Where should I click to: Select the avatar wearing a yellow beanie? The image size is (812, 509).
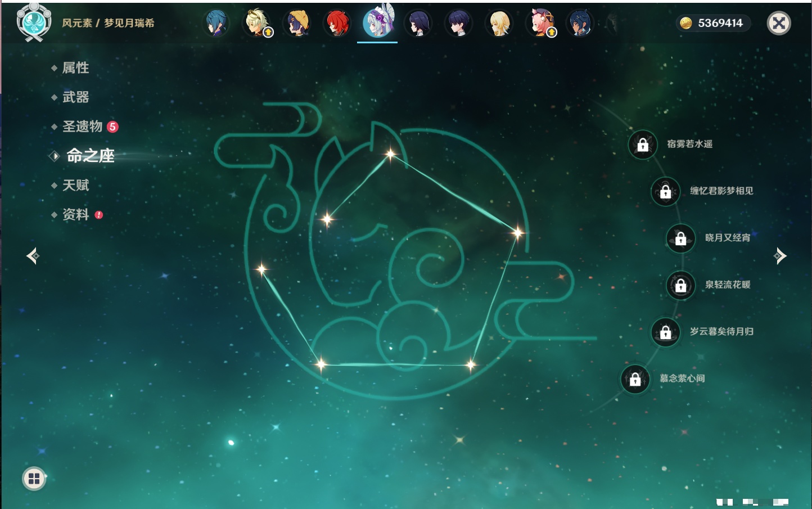pos(297,24)
